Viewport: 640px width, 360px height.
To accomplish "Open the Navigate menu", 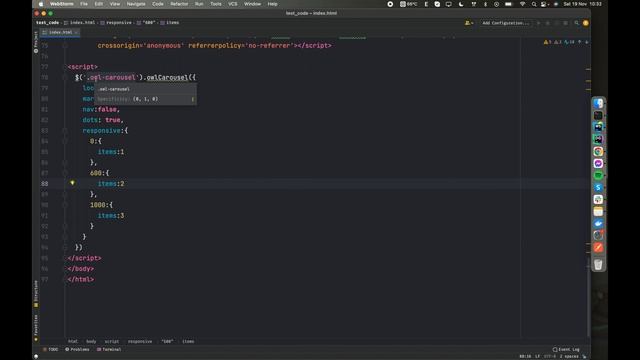I will [x=136, y=4].
